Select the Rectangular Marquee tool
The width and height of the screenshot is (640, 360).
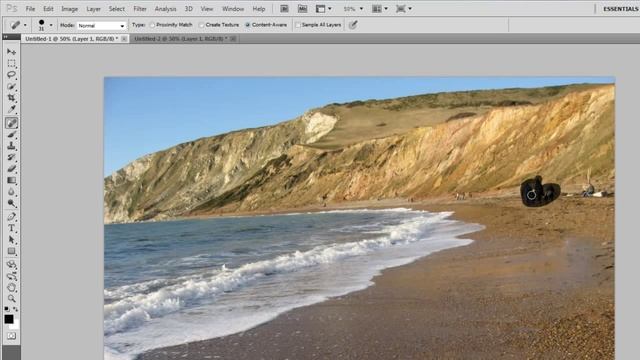[11, 63]
